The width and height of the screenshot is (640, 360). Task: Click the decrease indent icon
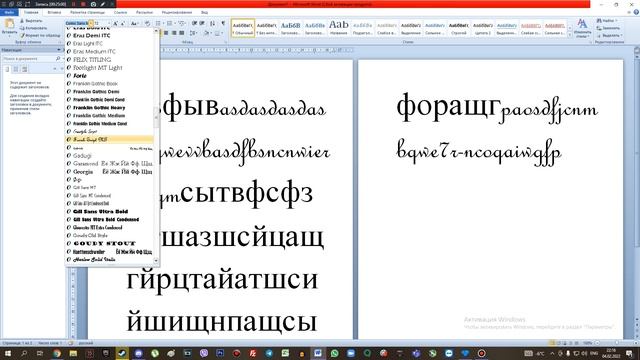point(194,23)
